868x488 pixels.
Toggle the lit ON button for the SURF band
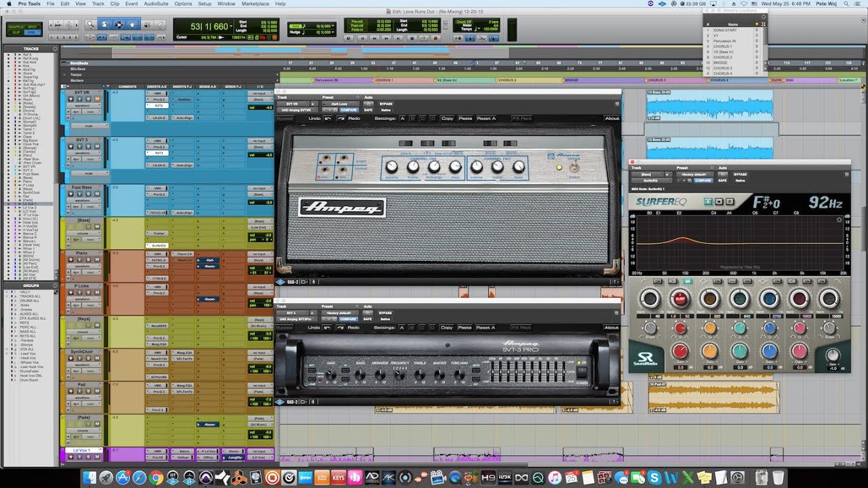pos(687,281)
